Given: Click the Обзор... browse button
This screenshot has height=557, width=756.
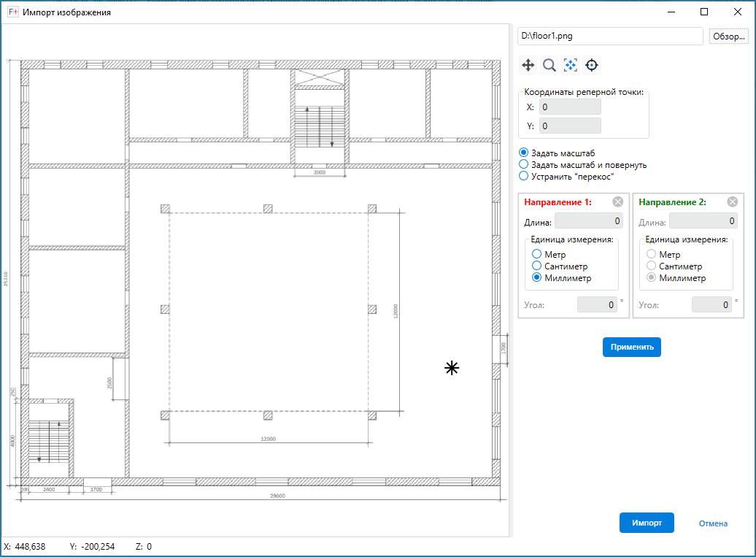Looking at the screenshot, I should (x=729, y=37).
